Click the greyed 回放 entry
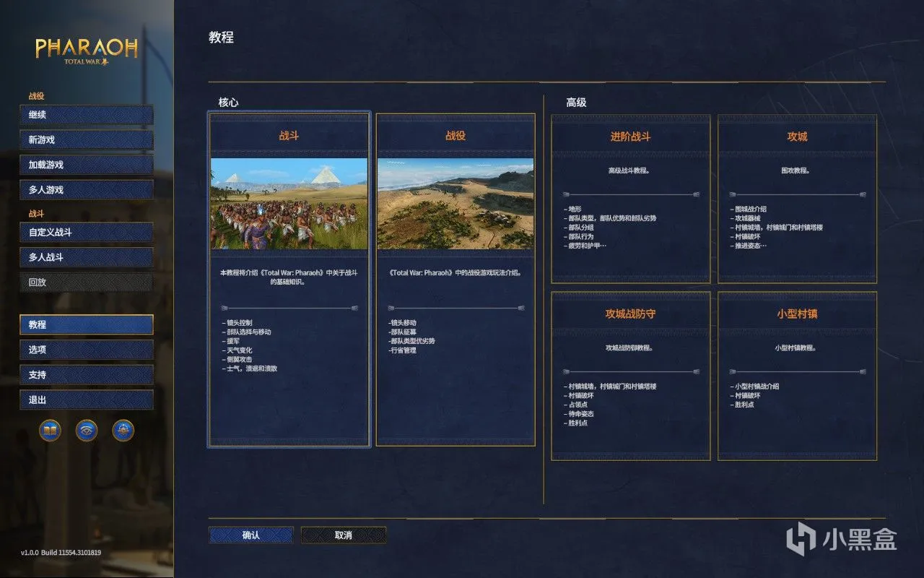 (87, 282)
